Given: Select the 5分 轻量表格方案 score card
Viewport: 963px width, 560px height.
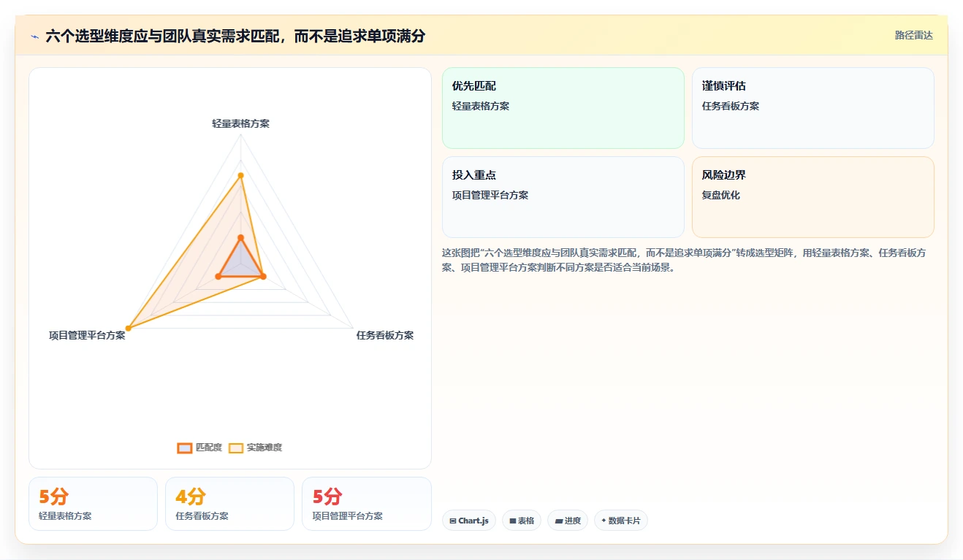Looking at the screenshot, I should click(93, 504).
